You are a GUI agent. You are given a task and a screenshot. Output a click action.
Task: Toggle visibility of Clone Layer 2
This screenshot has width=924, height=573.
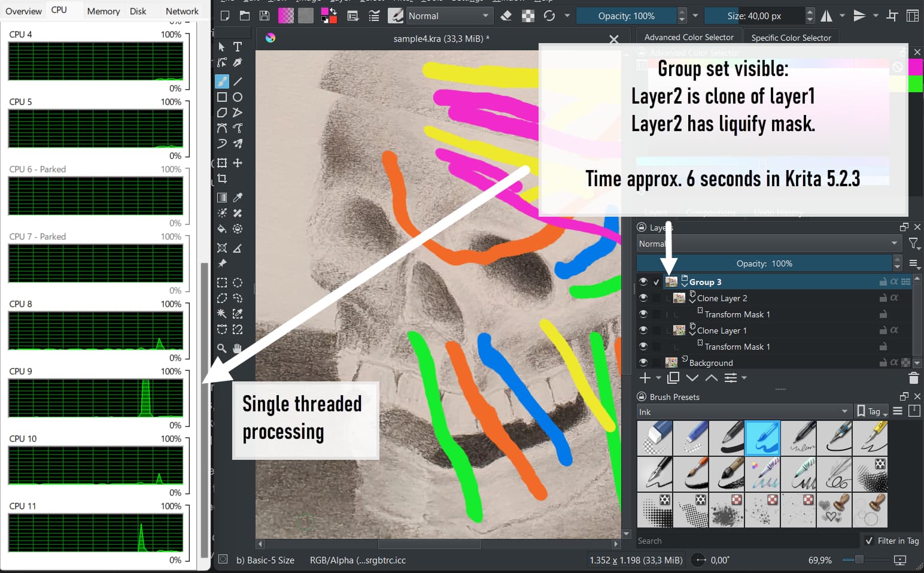(x=643, y=298)
